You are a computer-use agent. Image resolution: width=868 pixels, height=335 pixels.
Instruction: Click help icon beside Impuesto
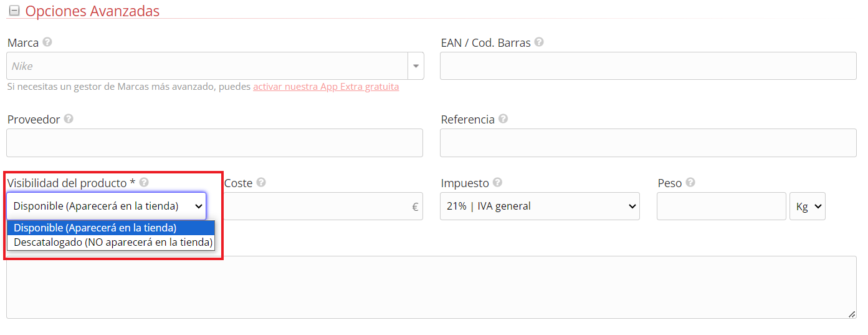point(497,182)
